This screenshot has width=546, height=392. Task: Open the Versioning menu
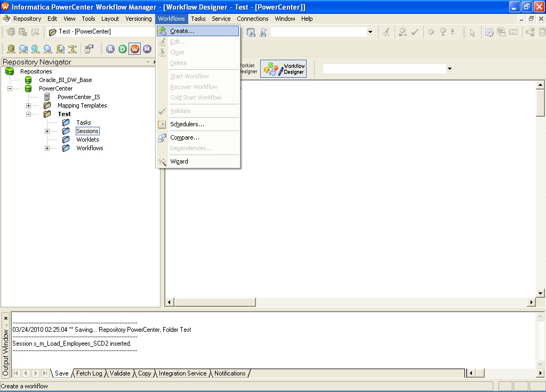(139, 19)
